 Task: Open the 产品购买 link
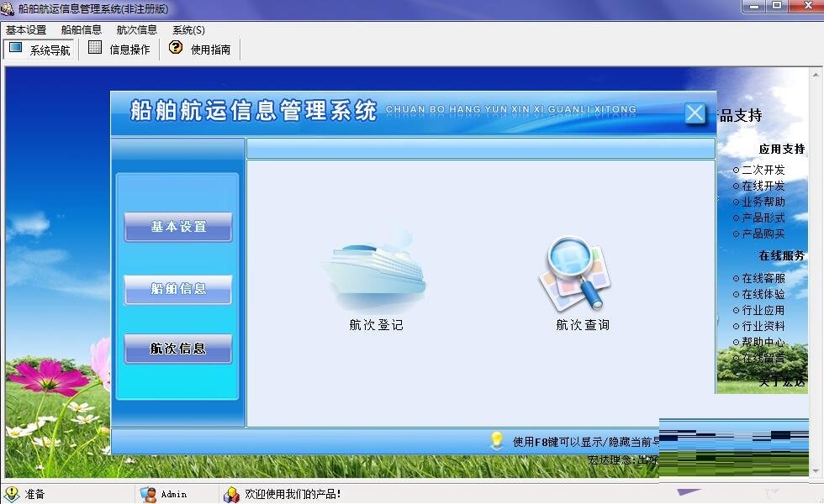(763, 234)
